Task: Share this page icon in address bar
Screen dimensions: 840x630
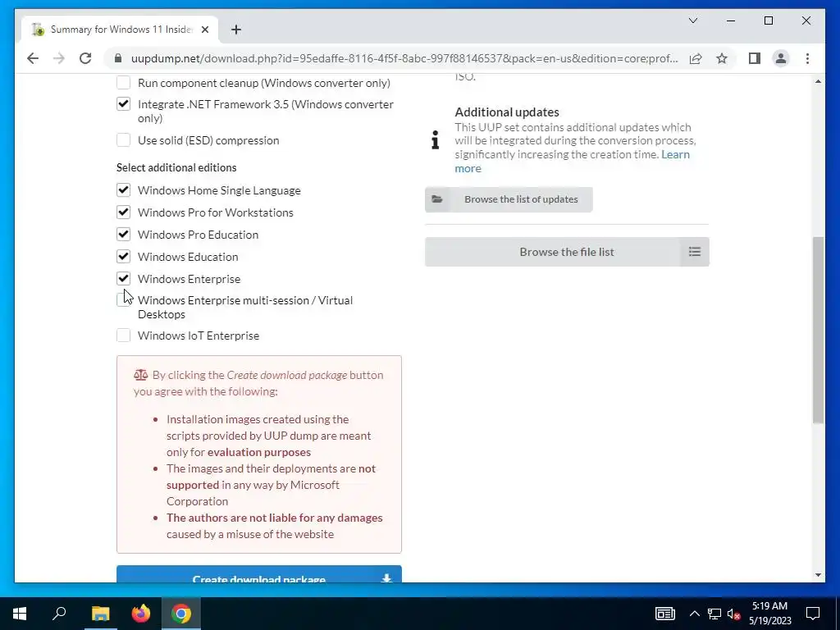Action: [x=696, y=58]
